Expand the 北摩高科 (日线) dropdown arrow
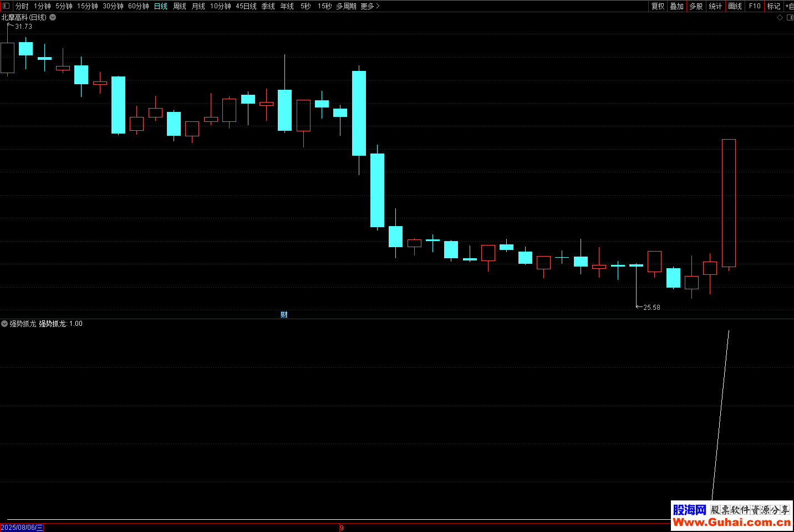The width and height of the screenshot is (794, 532). click(53, 17)
